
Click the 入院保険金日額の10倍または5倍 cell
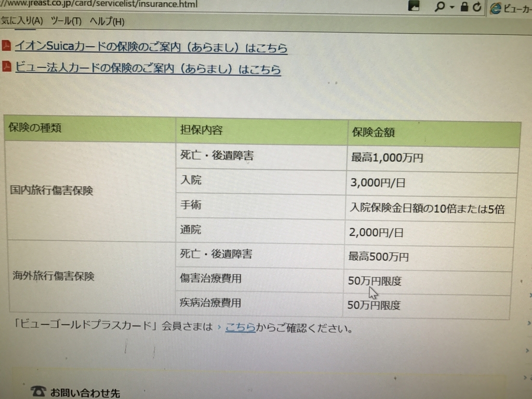click(x=431, y=208)
